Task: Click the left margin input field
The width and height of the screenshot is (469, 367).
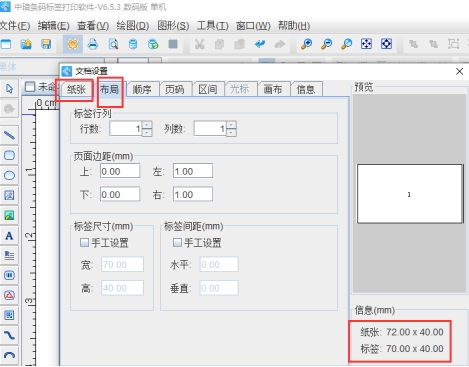Action: (193, 171)
